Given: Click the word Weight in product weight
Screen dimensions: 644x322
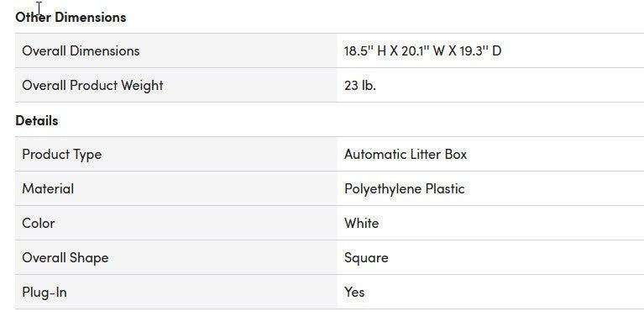Looking at the screenshot, I should tap(142, 86).
